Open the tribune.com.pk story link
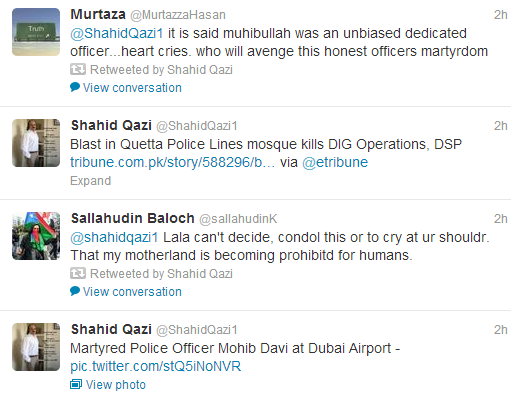The width and height of the screenshot is (511, 394). click(172, 162)
